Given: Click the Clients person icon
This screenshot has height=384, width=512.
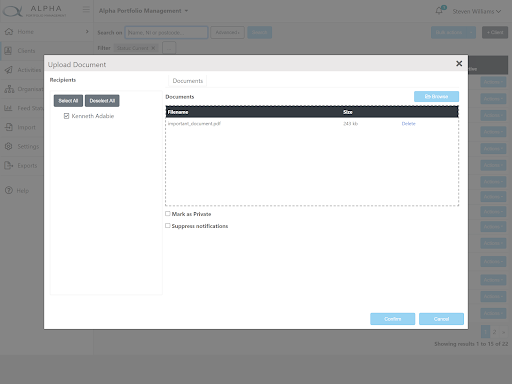Looking at the screenshot, I should (x=8, y=51).
